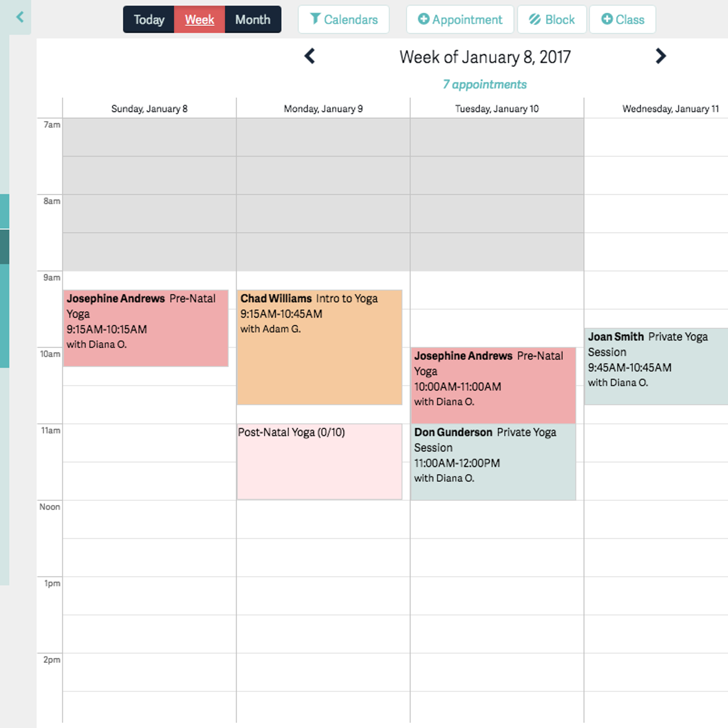
Task: Click Week of January 8, 2017 title
Action: [x=485, y=57]
